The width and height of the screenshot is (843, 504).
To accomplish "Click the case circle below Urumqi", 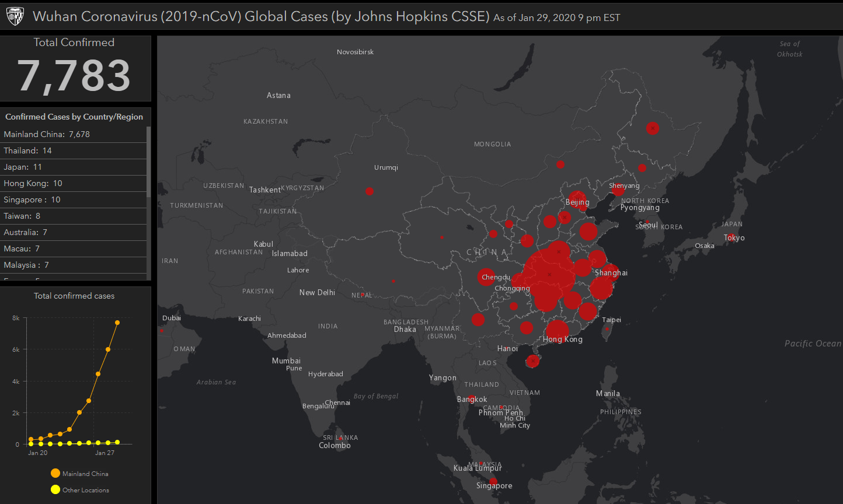I will [x=369, y=191].
